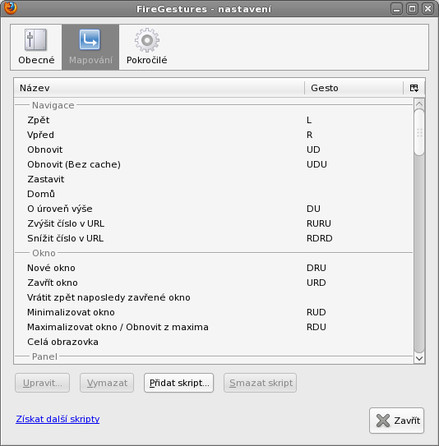The image size is (439, 446).
Task: Select the Zastavit row
Action: point(213,179)
